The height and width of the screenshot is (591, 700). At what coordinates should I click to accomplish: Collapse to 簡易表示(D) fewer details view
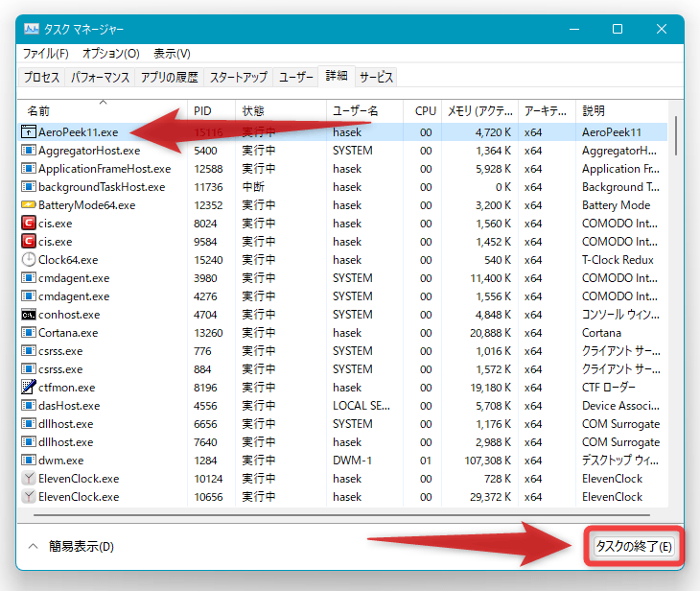71,546
